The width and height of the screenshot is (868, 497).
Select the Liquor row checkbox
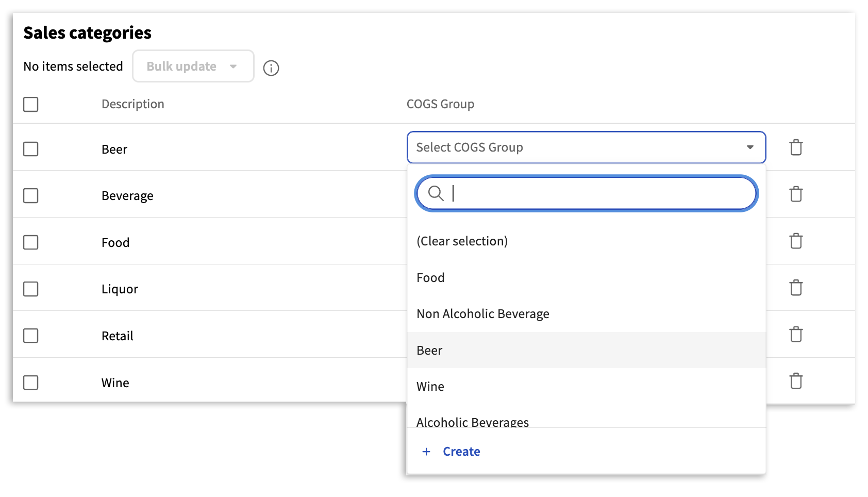pos(31,289)
